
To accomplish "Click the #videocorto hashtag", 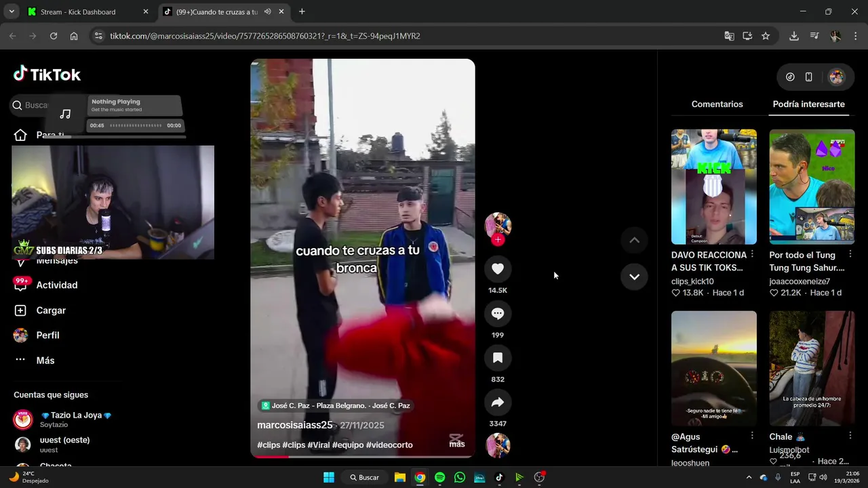I will [x=389, y=445].
